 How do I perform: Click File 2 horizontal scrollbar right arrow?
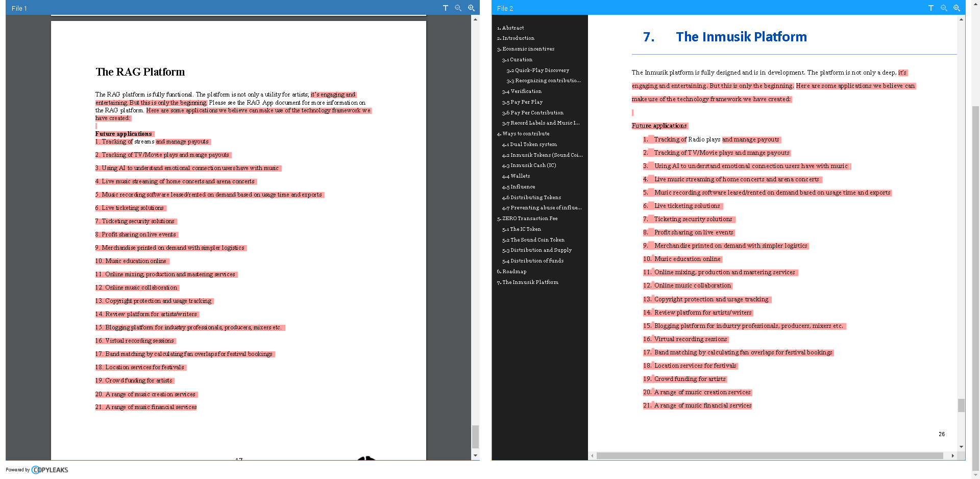(952, 456)
